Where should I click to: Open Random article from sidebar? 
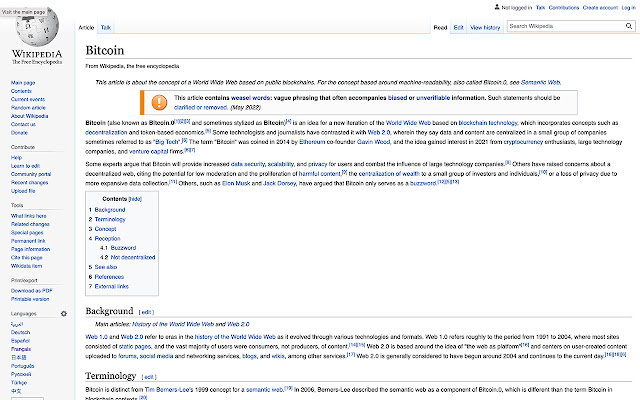click(26, 108)
